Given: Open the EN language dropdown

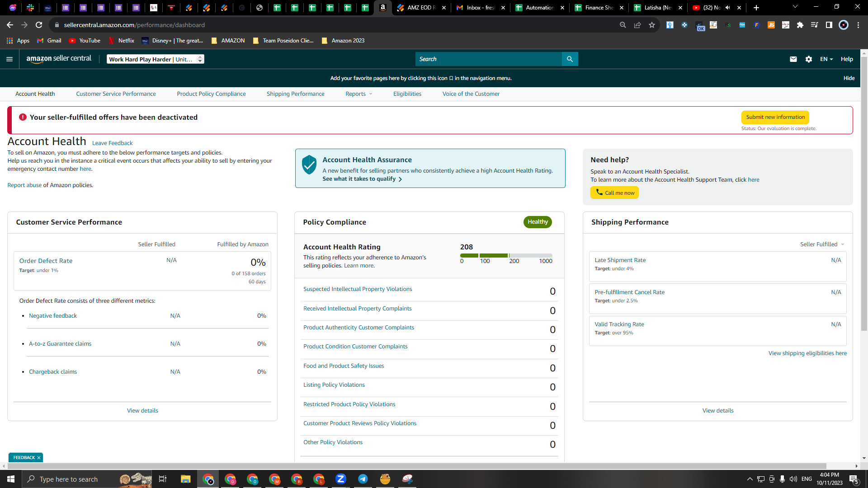Looking at the screenshot, I should click(826, 59).
